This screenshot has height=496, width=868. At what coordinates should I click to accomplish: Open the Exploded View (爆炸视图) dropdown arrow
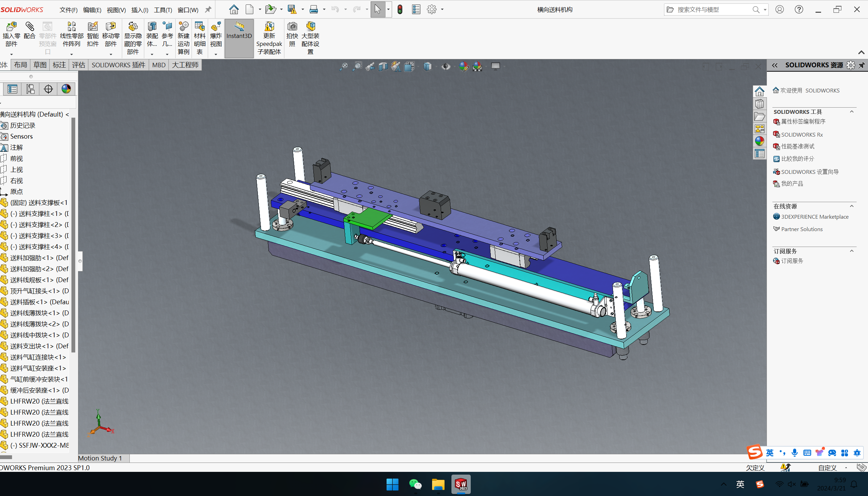coord(216,54)
